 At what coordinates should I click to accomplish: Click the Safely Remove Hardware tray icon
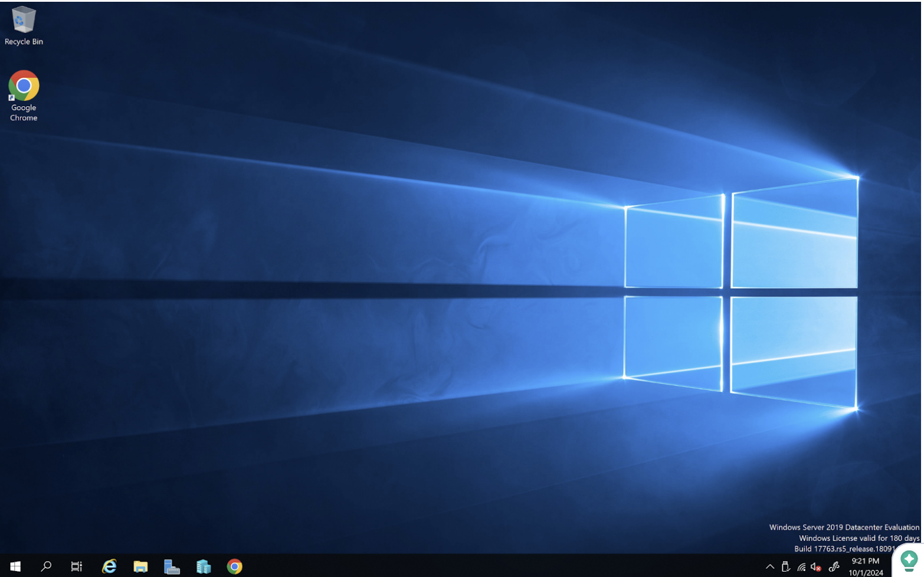785,567
